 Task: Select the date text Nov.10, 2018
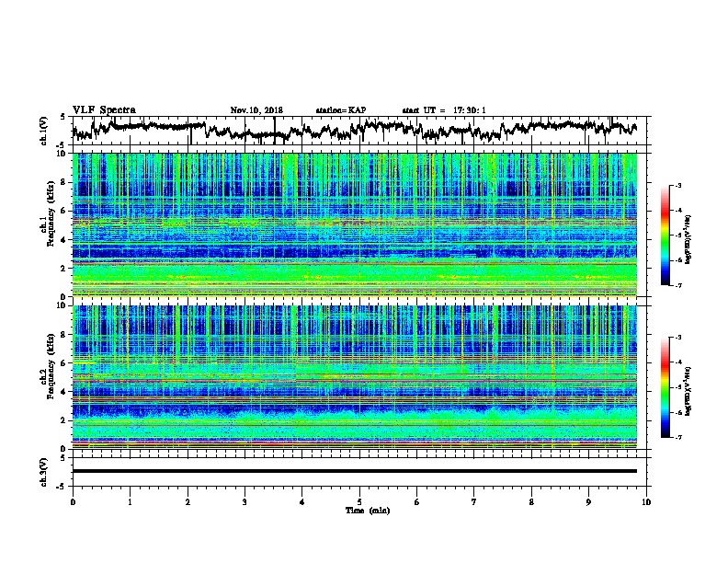click(256, 110)
